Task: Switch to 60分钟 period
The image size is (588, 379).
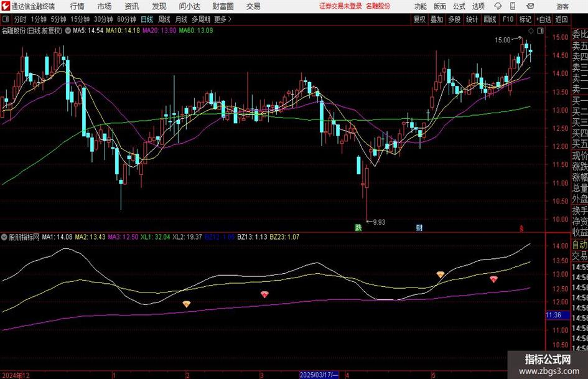Action: coord(127,19)
